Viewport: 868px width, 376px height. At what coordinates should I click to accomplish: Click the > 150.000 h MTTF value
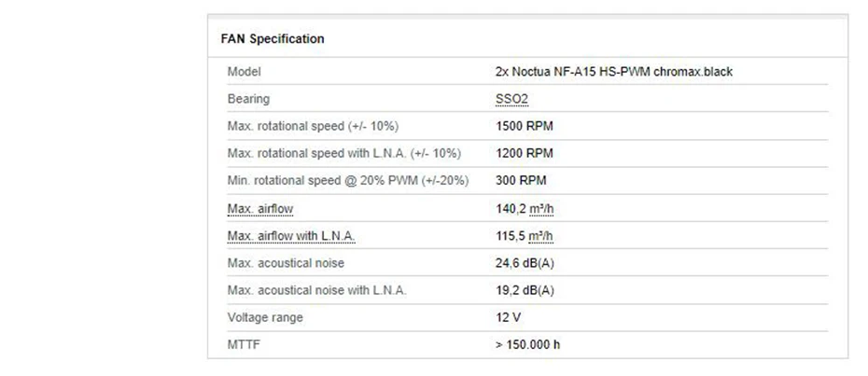pos(528,345)
